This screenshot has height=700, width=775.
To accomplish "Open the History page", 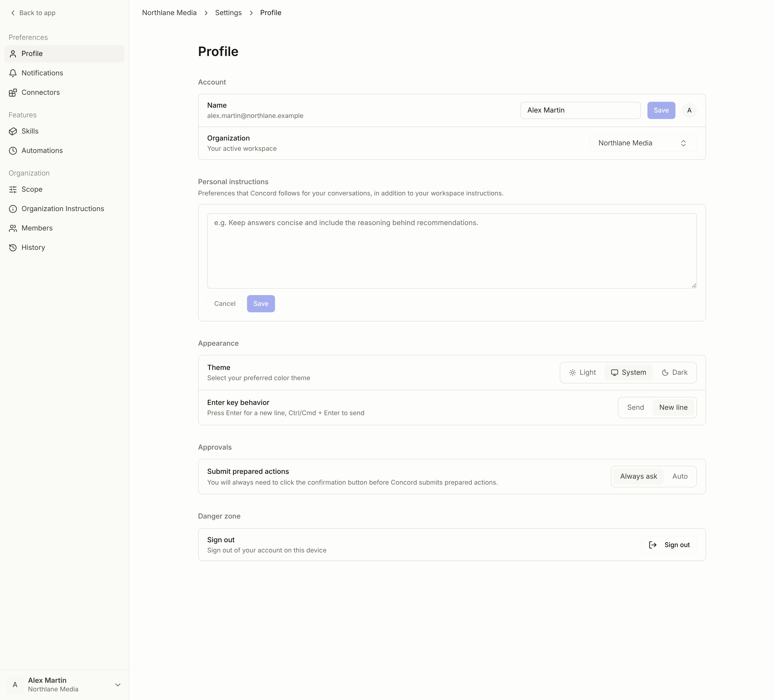I will point(64,248).
